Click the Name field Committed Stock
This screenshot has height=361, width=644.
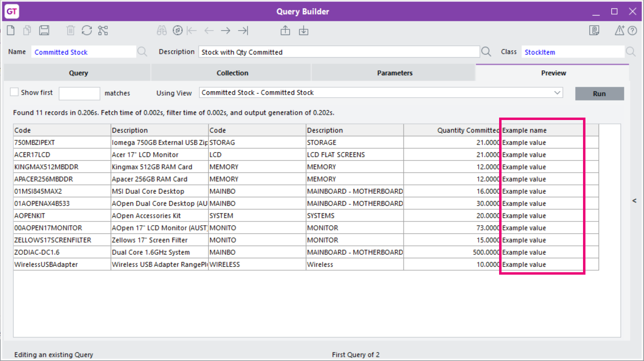tap(84, 52)
